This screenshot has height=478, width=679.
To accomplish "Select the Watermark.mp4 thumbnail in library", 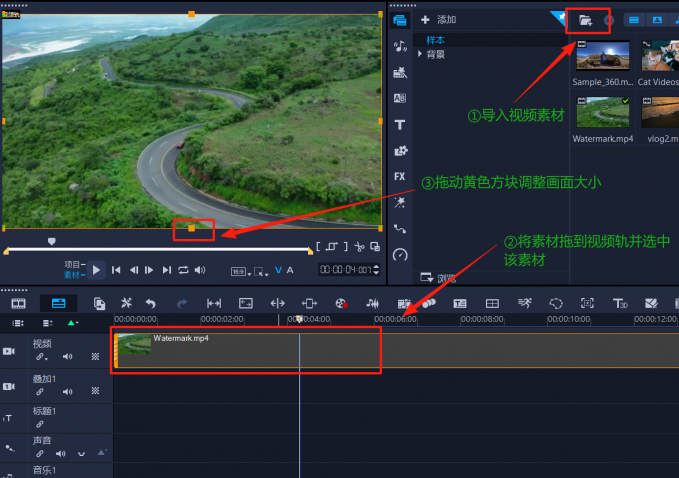I will click(602, 113).
